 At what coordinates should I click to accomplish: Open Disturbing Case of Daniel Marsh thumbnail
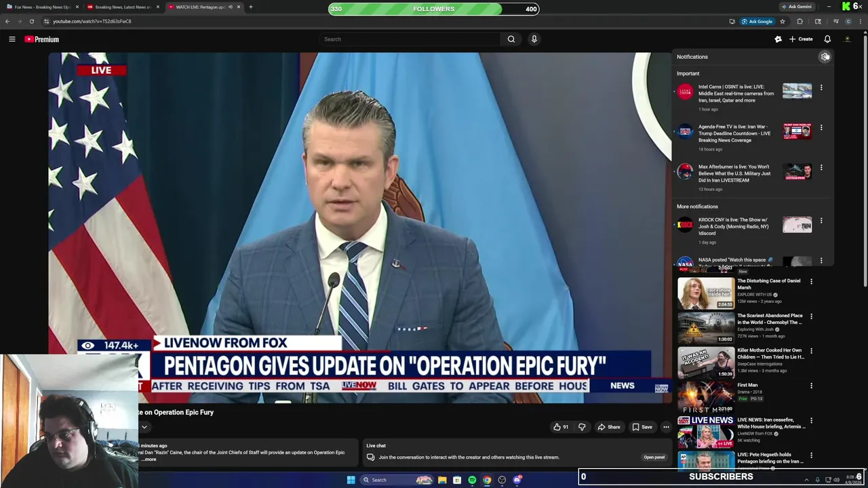point(706,293)
